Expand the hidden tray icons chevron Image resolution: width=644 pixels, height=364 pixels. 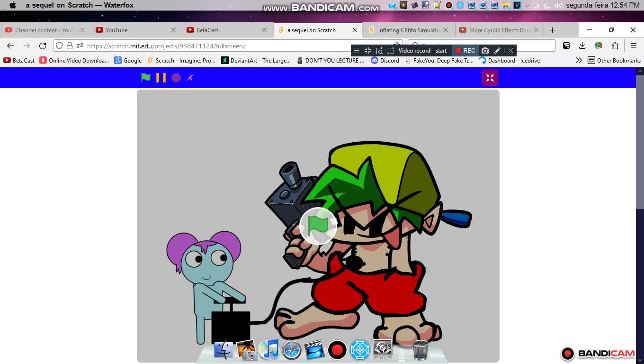tap(527, 5)
